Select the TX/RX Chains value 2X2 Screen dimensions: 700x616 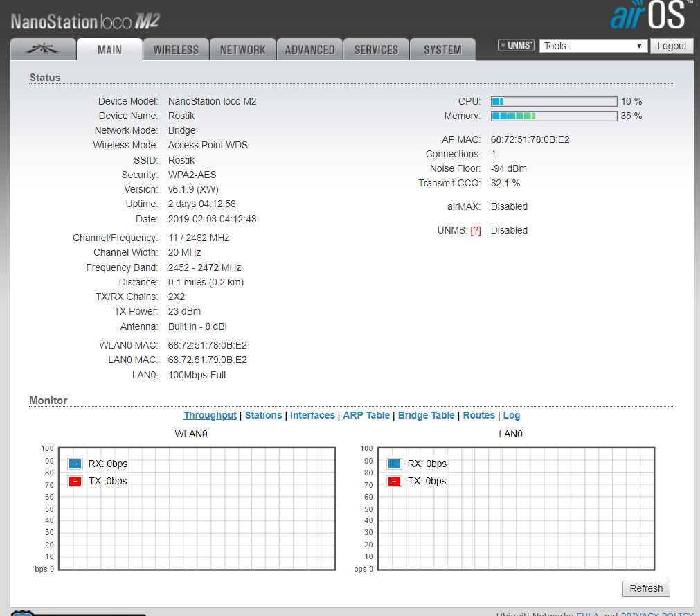point(177,297)
